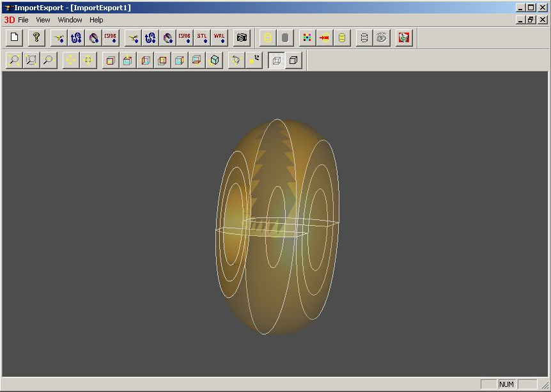The width and height of the screenshot is (551, 392).
Task: Open the 3D document system menu icon
Action: click(x=9, y=20)
